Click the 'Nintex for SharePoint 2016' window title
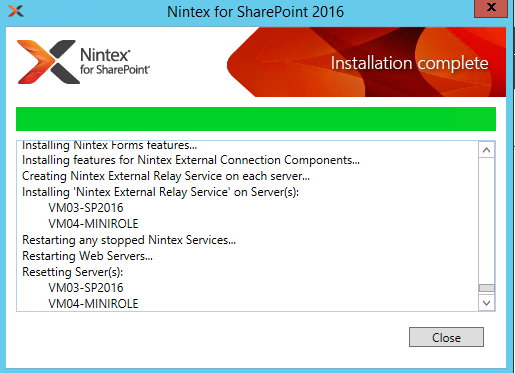The width and height of the screenshot is (515, 373). point(255,12)
